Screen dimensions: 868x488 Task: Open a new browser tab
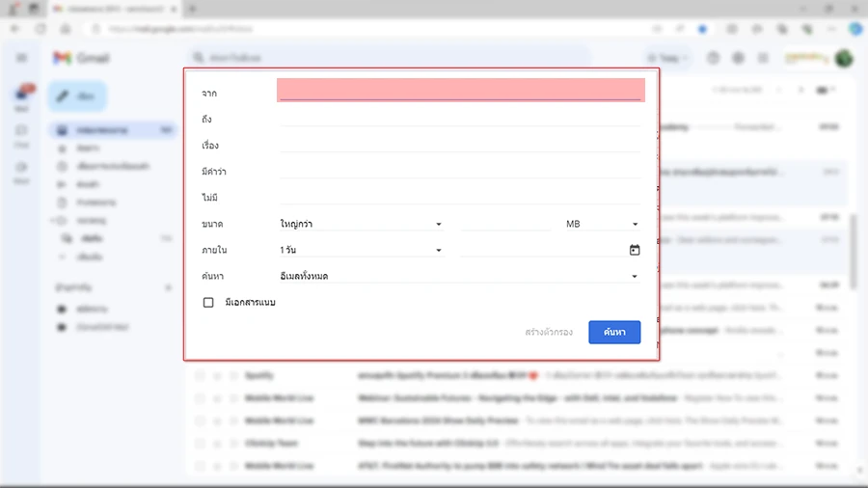click(x=192, y=9)
